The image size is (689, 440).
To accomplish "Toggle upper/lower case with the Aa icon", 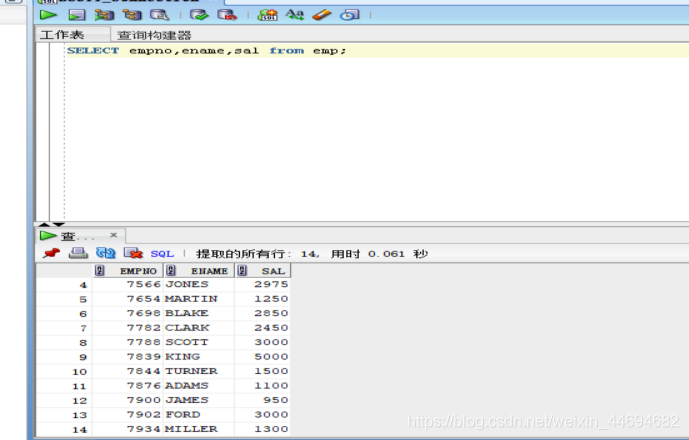I will [295, 15].
